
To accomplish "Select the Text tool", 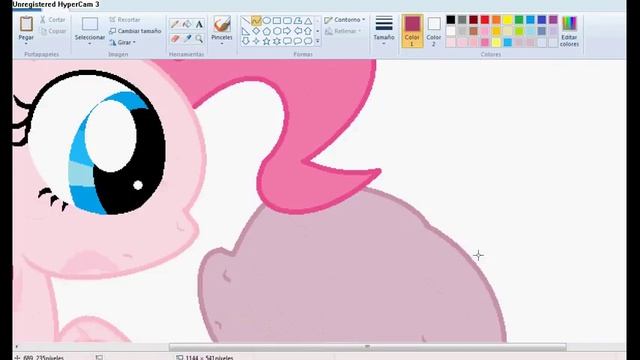I will tap(199, 24).
